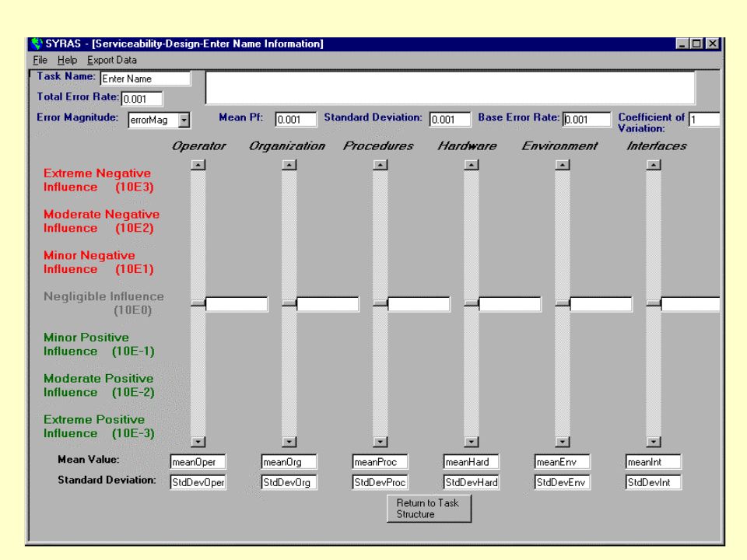Click the Procedures slider down arrow

[x=381, y=442]
